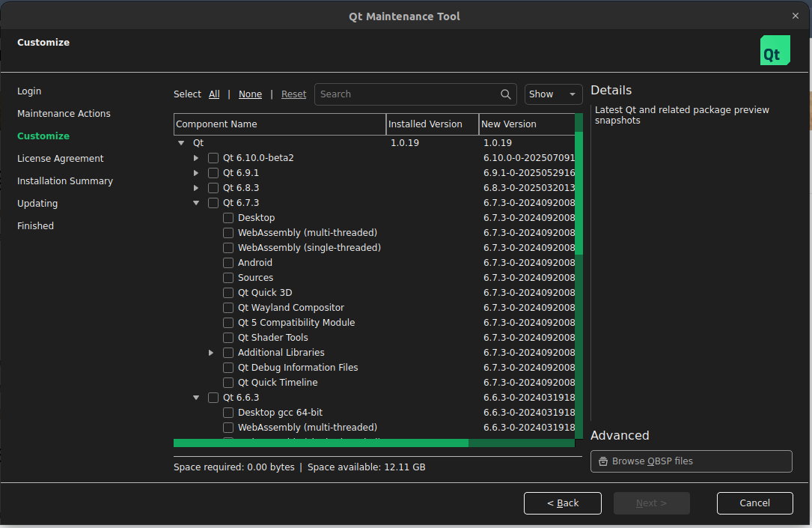Collapse the Qt 6.7.3 tree node
Screen dimensions: 812x528
tap(196, 203)
